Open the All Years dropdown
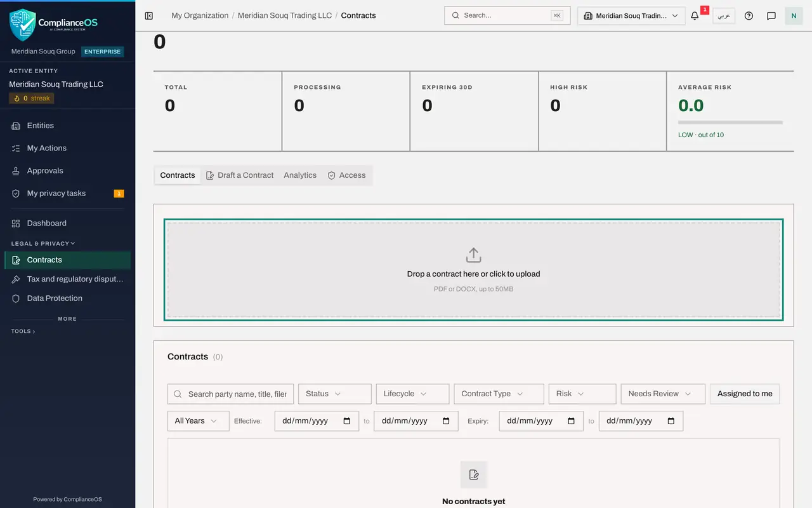 pos(198,421)
